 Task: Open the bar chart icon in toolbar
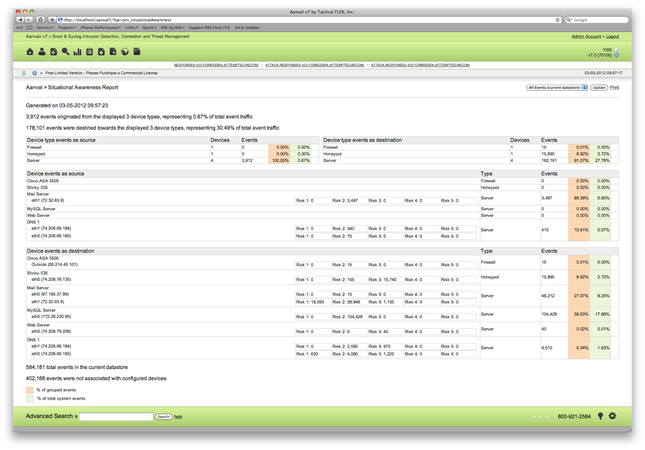[x=78, y=52]
